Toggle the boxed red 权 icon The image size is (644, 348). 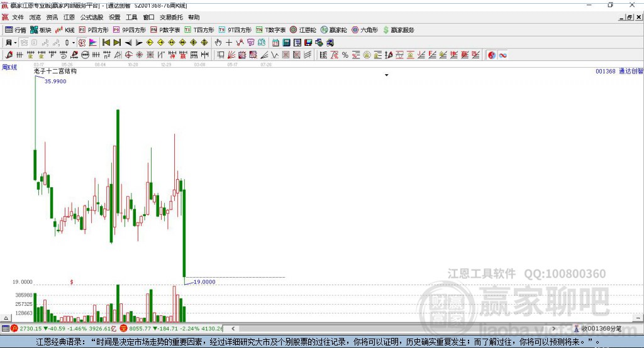tap(82, 43)
